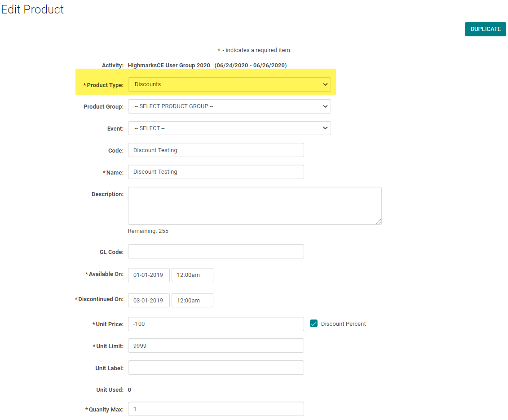
Task: Focus the Unit Price field with -100
Action: (x=216, y=324)
